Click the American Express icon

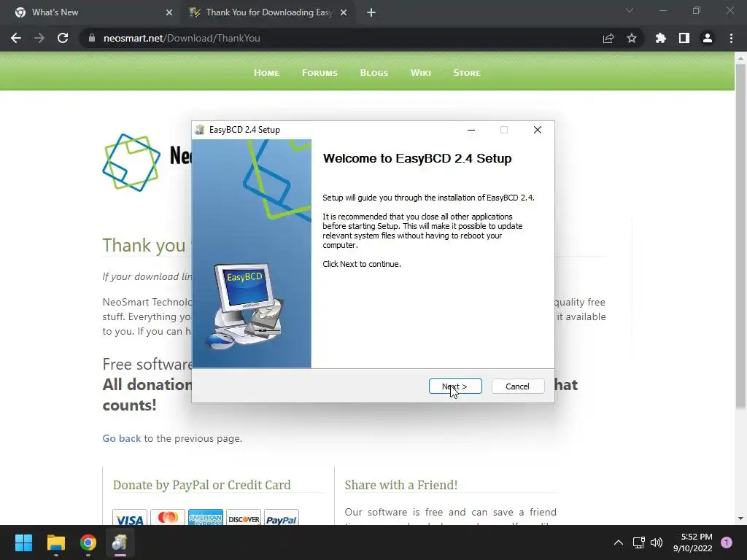click(205, 518)
